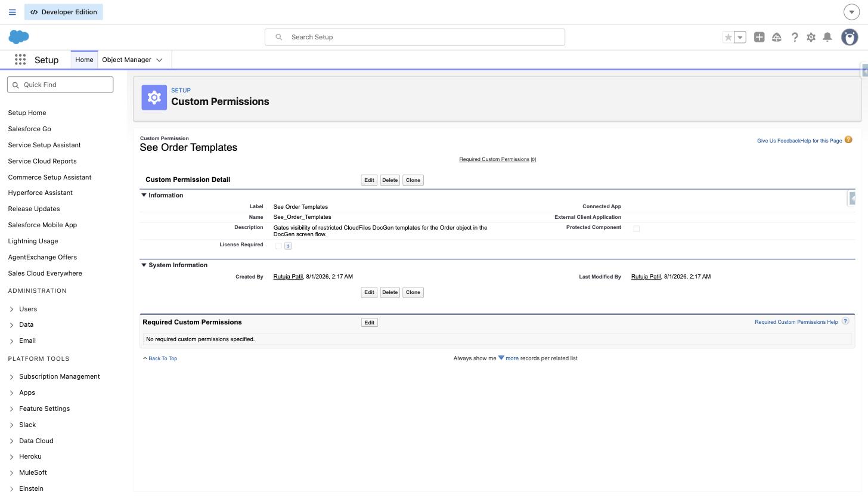Open Rutuja Patil link under Last Modified By
Image resolution: width=868 pixels, height=498 pixels.
pyautogui.click(x=646, y=277)
